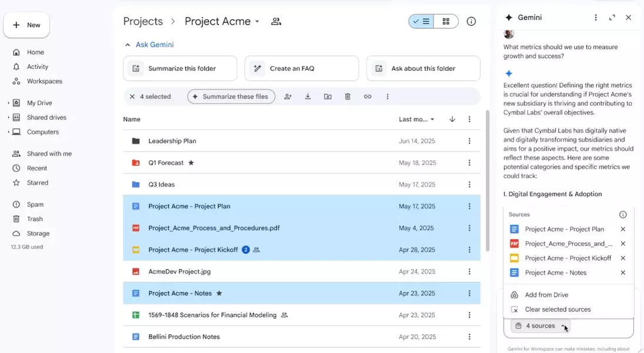Click Summarize this folder
This screenshot has height=353, width=644.
click(180, 69)
